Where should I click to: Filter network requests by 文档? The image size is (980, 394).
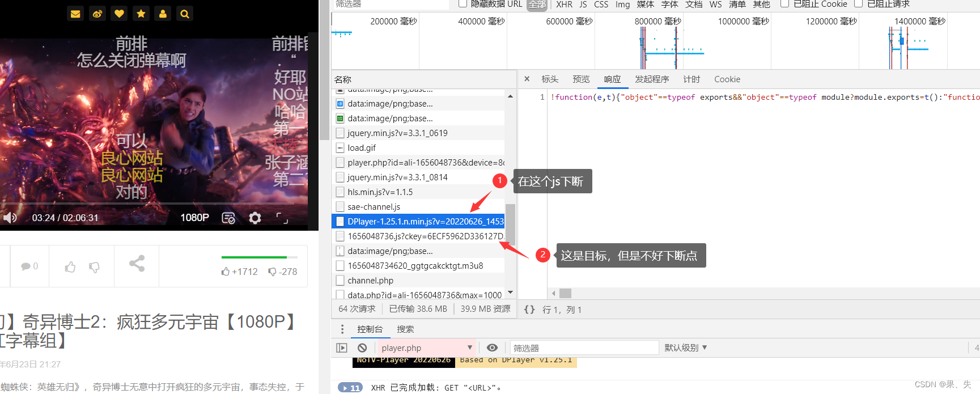tap(694, 5)
